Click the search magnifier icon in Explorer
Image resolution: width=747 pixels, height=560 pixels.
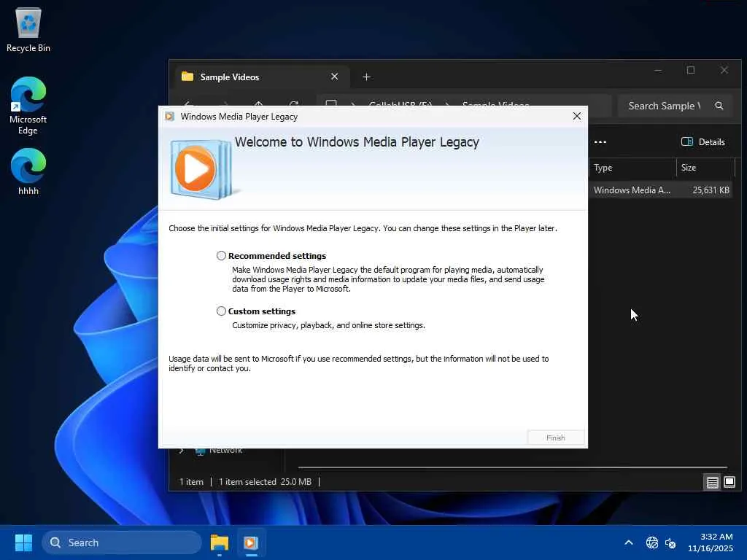(x=719, y=106)
